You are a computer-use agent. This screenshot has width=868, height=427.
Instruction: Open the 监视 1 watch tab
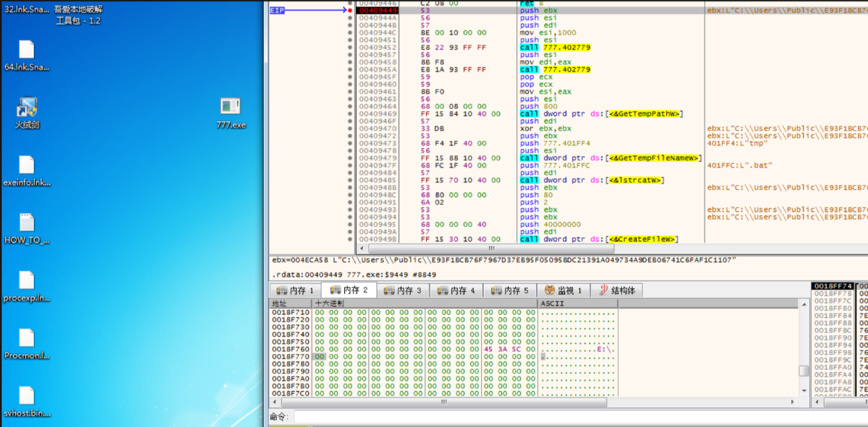pyautogui.click(x=564, y=290)
